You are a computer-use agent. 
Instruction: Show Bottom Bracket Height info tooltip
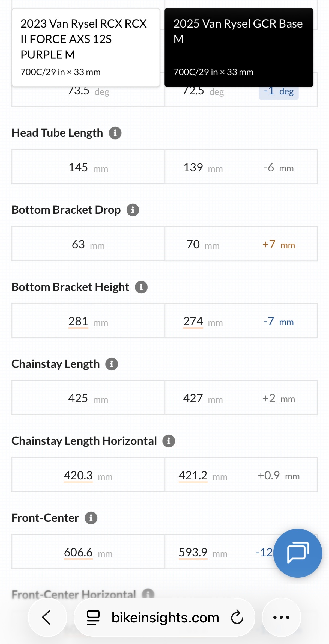tap(141, 287)
